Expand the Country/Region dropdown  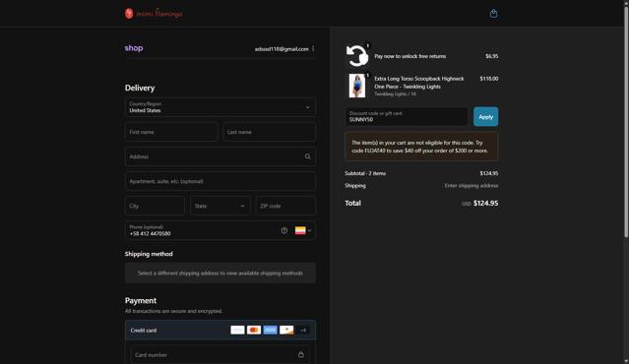220,107
